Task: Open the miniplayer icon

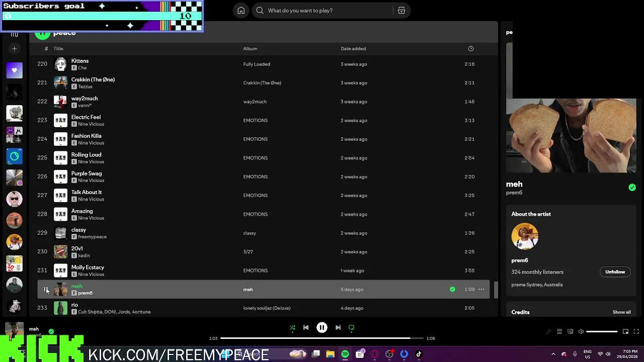Action: tap(625, 332)
